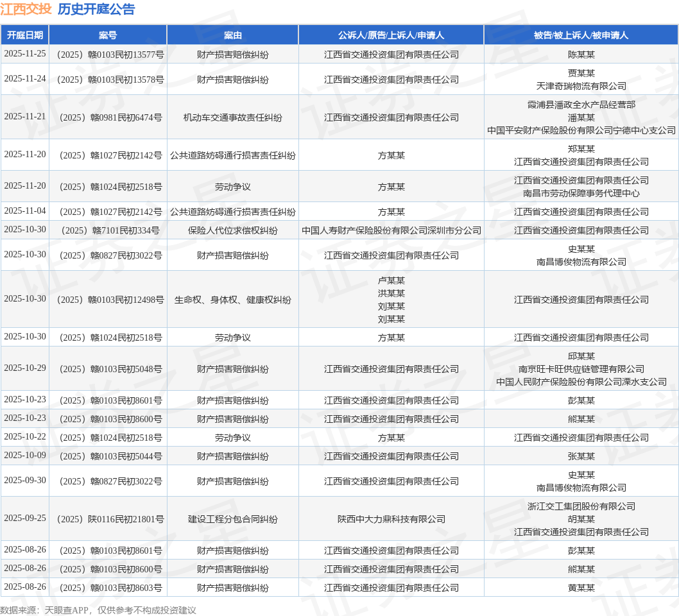Select 霞浦县潘政全水产品经营部 text
Screen dimensions: 679x616
581,105
